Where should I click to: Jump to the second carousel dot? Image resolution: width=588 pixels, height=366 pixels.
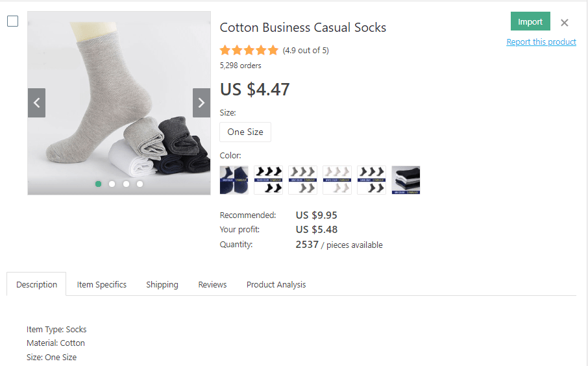(112, 184)
